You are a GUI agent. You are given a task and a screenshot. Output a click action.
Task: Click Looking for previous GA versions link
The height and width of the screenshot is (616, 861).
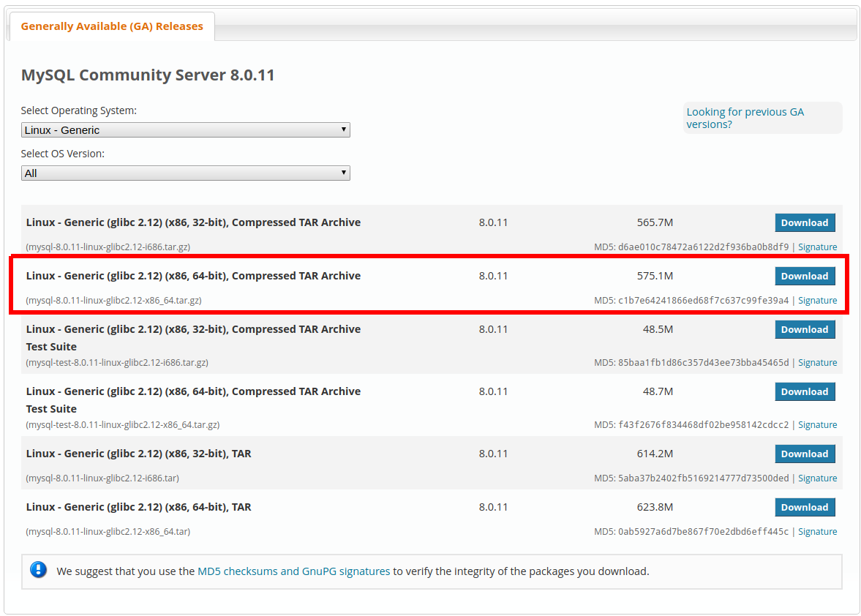(x=745, y=118)
